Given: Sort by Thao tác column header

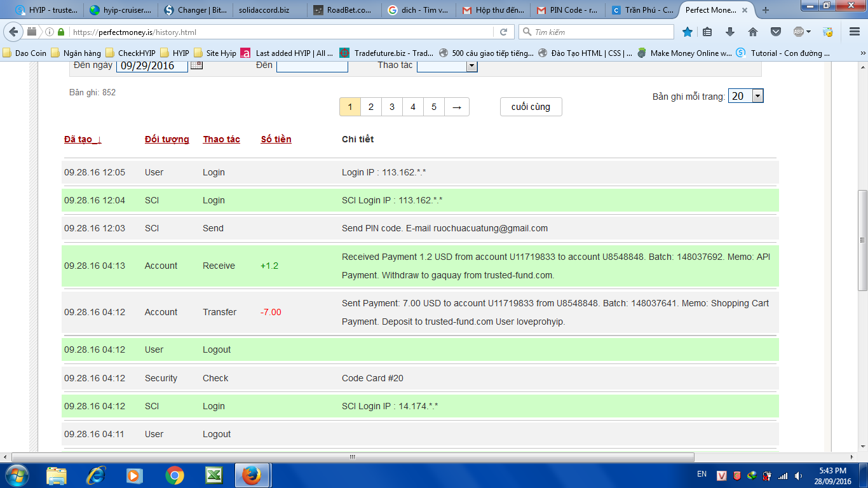Looking at the screenshot, I should [222, 139].
